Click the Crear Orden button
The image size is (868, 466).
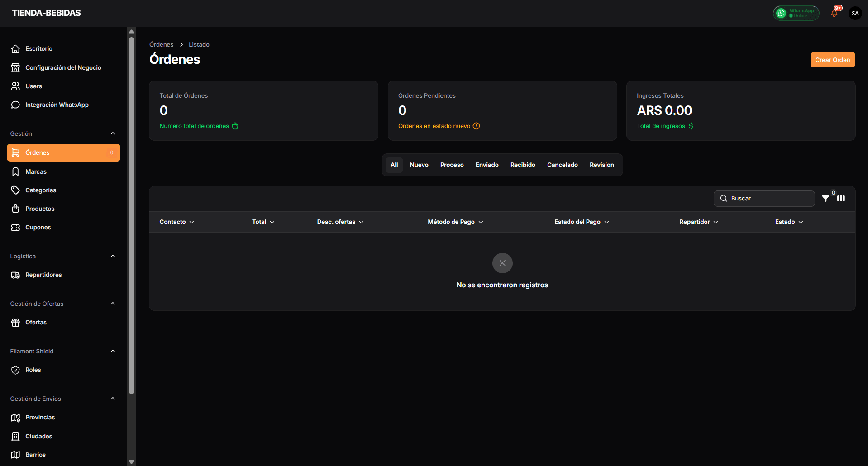click(x=832, y=60)
